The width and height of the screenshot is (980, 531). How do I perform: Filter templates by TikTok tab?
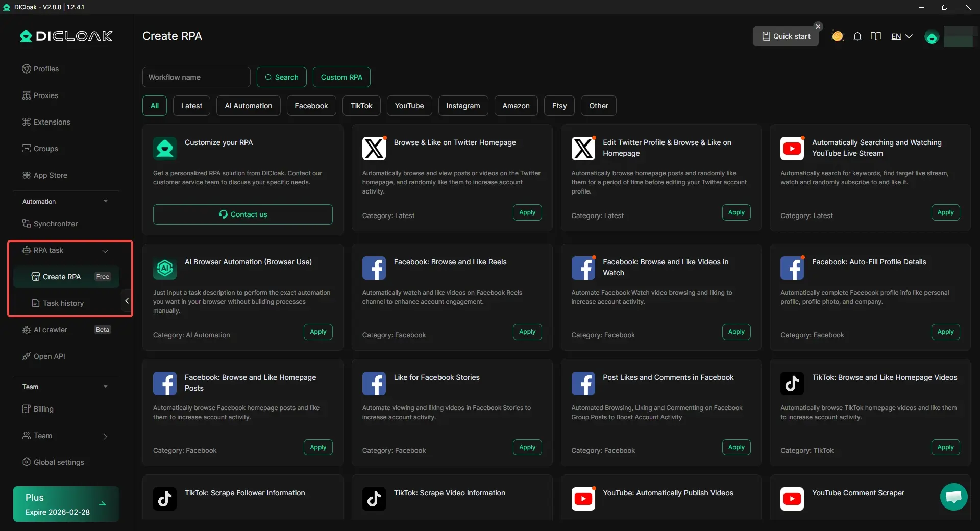tap(361, 106)
